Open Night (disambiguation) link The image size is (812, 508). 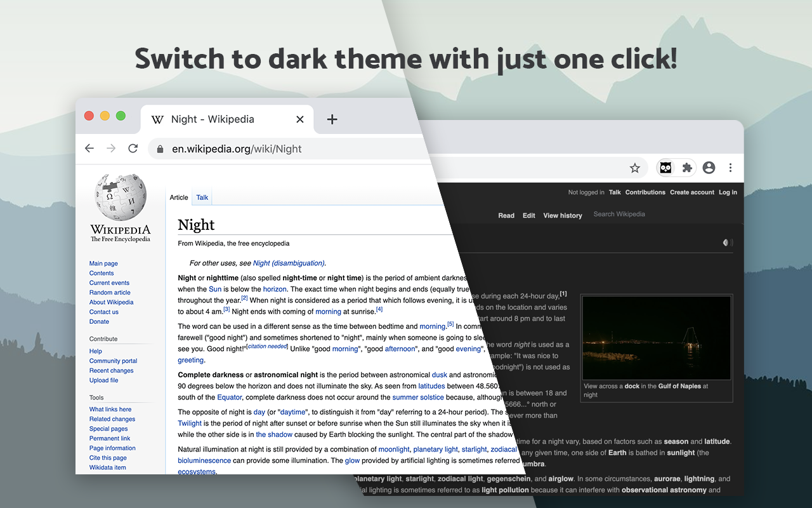pos(289,263)
